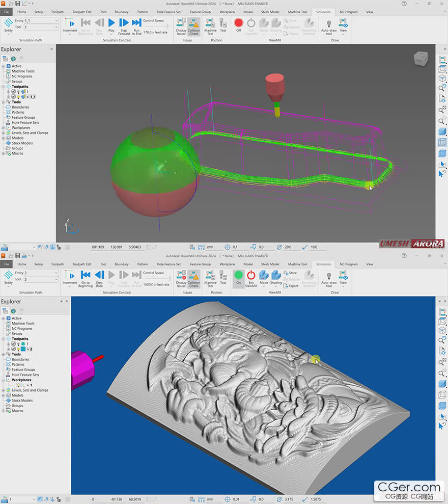Close the upper Explorer panel
The width and height of the screenshot is (448, 504).
[x=52, y=49]
